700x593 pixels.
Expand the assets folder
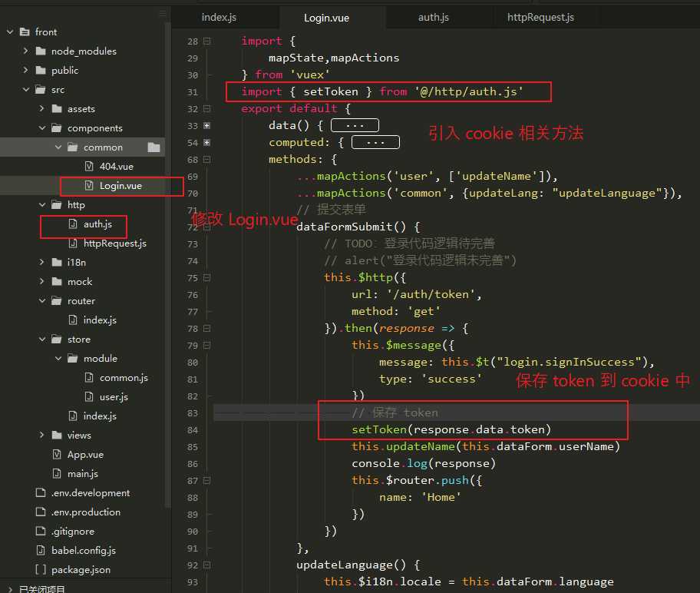pos(41,108)
